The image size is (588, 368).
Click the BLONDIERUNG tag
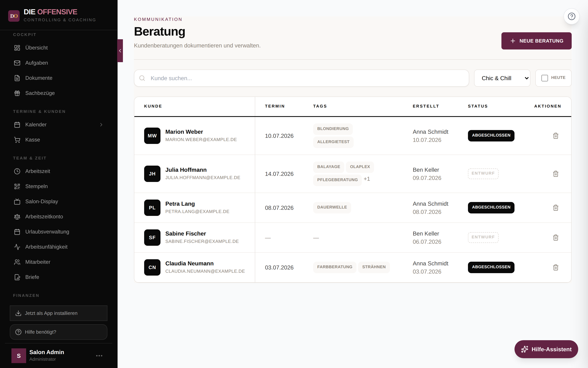coord(333,129)
